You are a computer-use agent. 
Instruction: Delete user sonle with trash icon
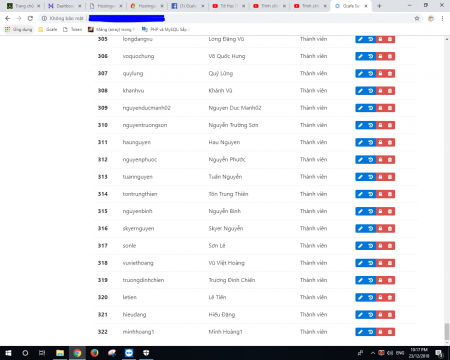tap(390, 246)
